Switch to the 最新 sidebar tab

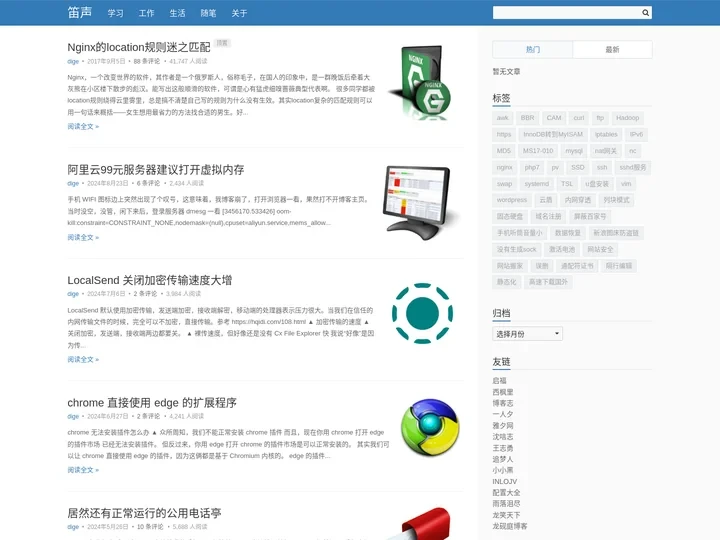click(x=612, y=49)
